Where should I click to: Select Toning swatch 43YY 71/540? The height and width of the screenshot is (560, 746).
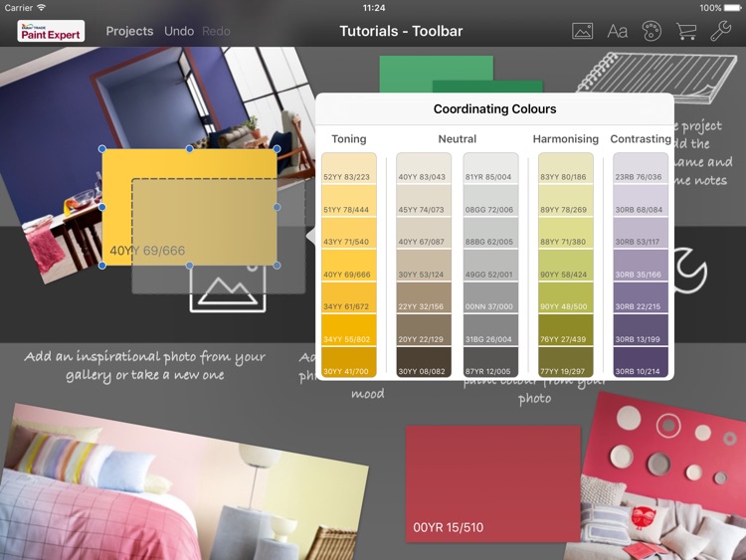349,233
